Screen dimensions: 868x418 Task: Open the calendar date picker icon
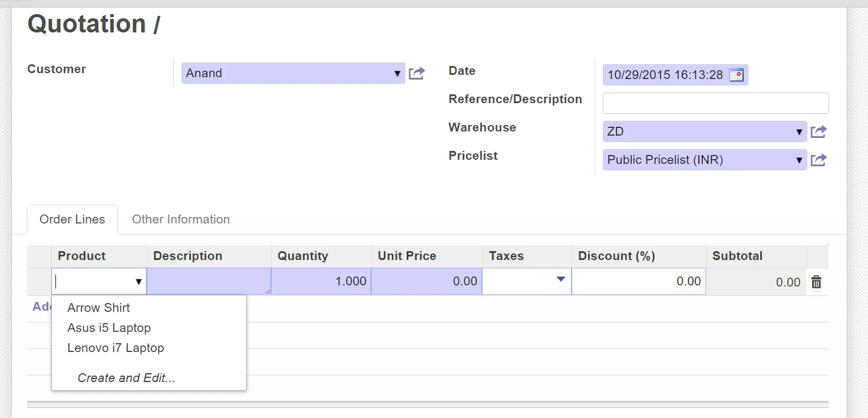click(736, 75)
